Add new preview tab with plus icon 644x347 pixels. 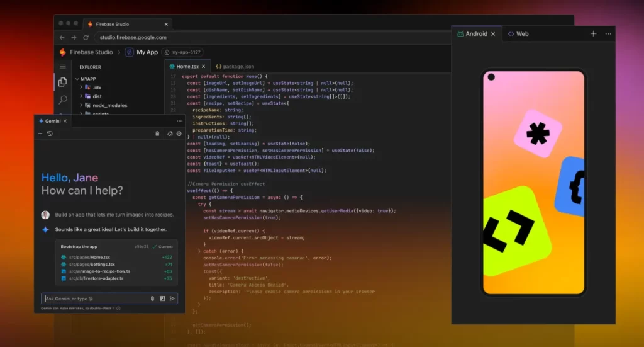click(x=593, y=34)
